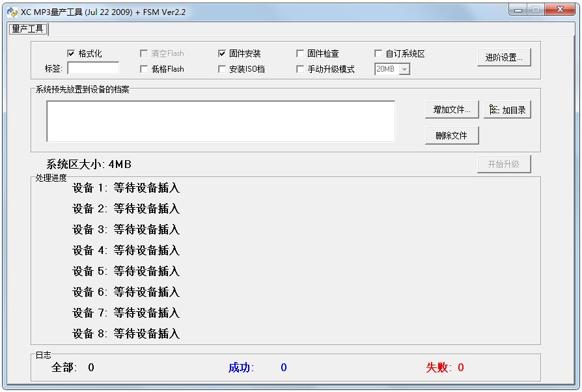The height and width of the screenshot is (392, 582).
Task: Minimize the XC MP3 tool window
Action: (x=518, y=10)
